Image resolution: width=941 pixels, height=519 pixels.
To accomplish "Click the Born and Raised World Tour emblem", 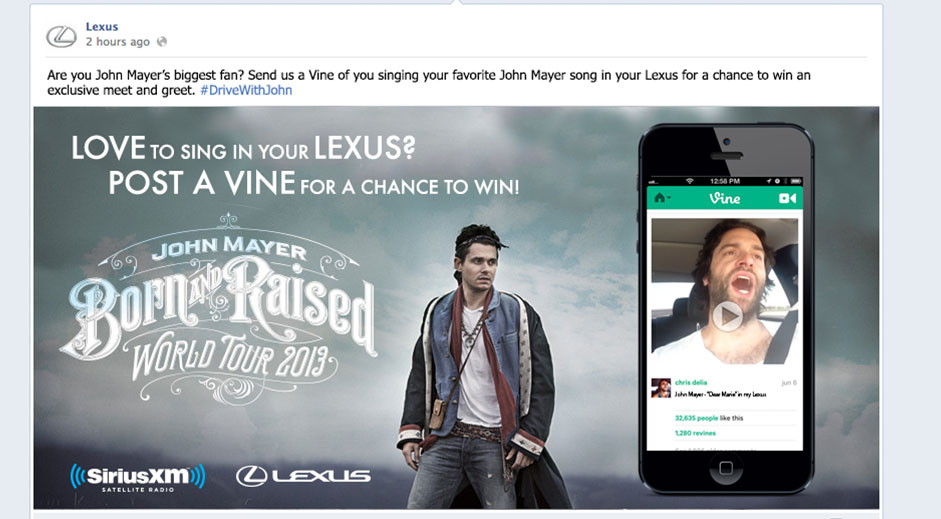I will (x=219, y=309).
